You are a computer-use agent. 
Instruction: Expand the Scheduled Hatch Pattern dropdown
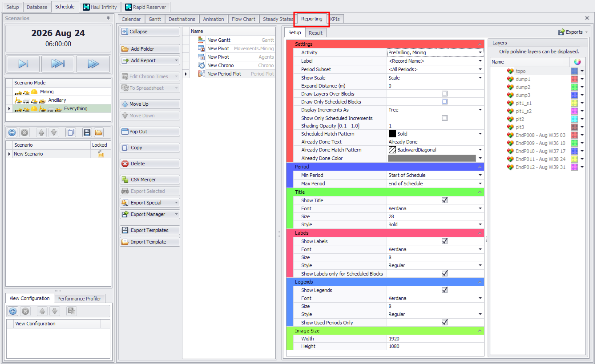480,134
